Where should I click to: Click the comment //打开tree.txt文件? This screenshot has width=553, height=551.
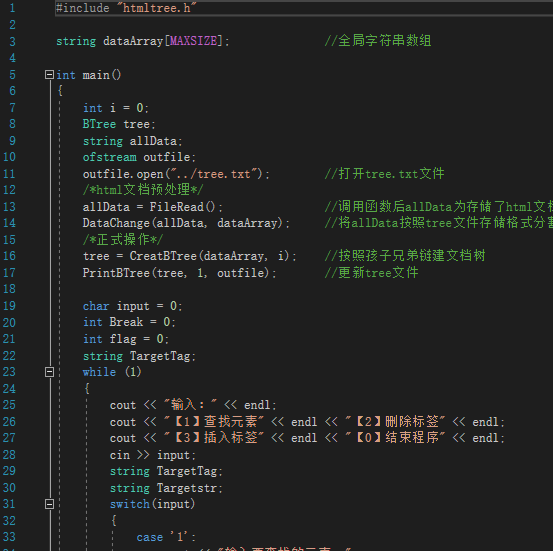point(384,174)
